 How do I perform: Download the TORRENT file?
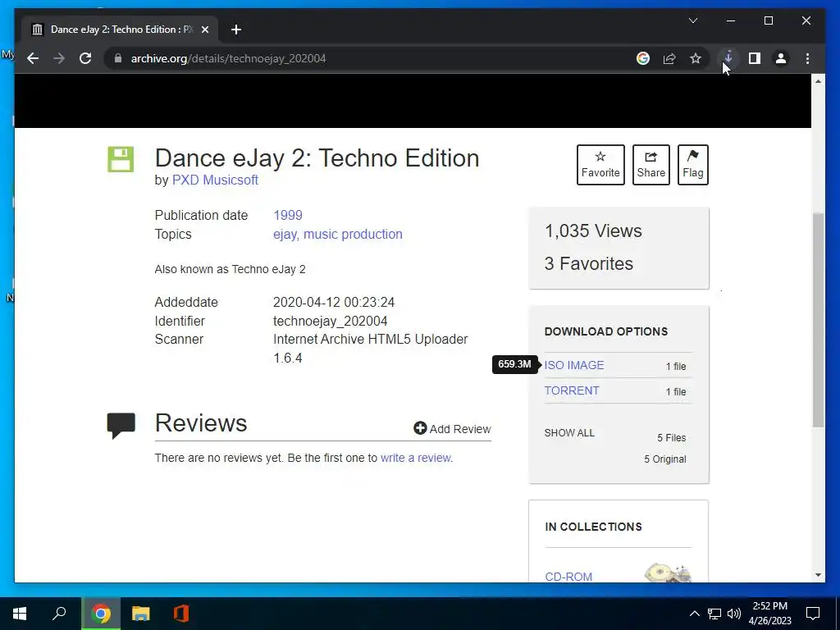click(x=572, y=390)
